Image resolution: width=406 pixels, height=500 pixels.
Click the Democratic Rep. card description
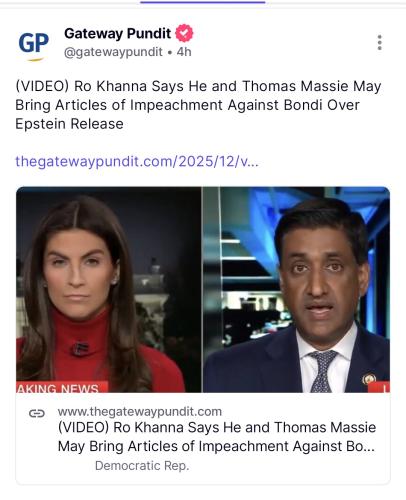point(142,466)
